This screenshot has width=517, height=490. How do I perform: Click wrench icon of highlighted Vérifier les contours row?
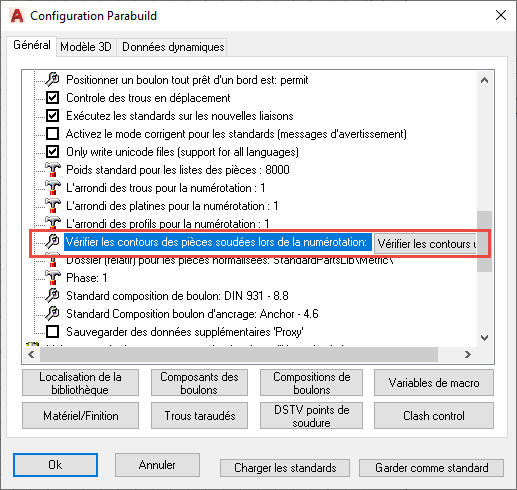52,241
